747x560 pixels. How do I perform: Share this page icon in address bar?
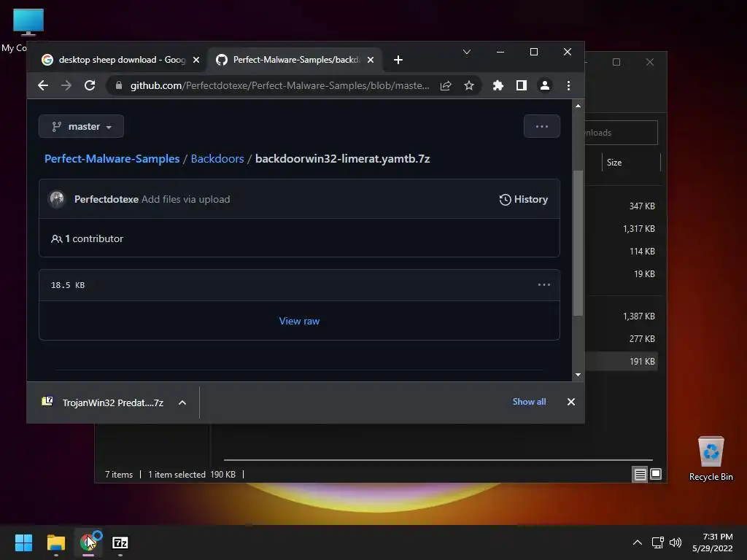click(x=446, y=86)
